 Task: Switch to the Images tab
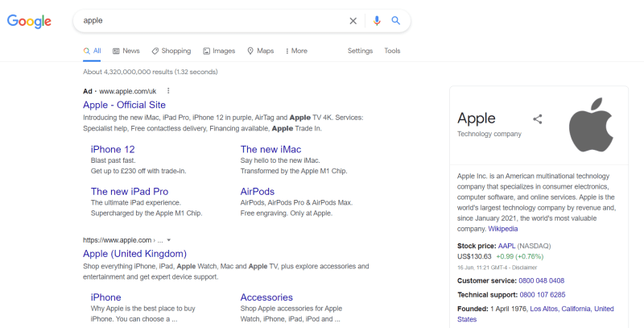[x=219, y=51]
